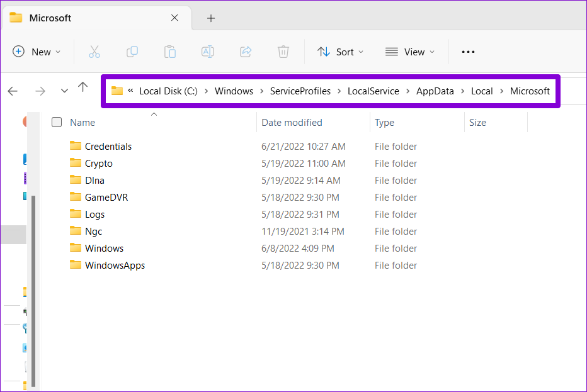The height and width of the screenshot is (392, 587).
Task: Click ServiceProfiles in the address path
Action: (300, 91)
